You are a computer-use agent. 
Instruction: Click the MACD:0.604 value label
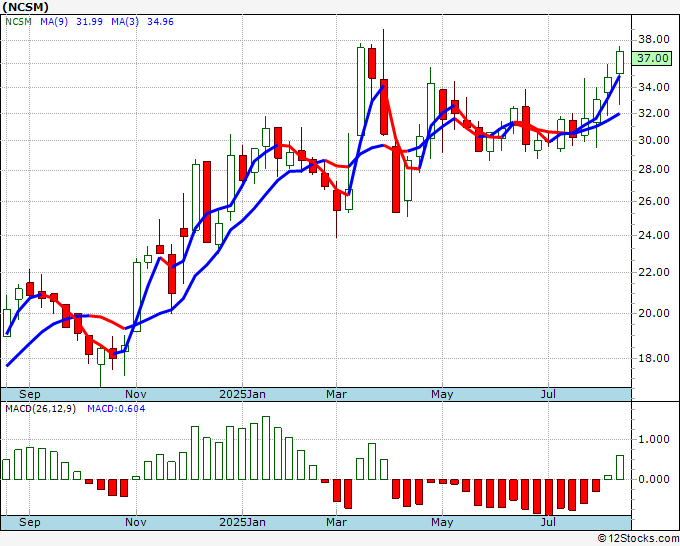(116, 409)
